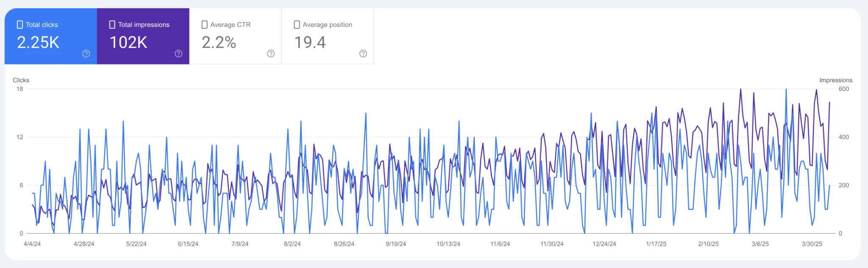Click the 11/30/24 date label

[552, 244]
